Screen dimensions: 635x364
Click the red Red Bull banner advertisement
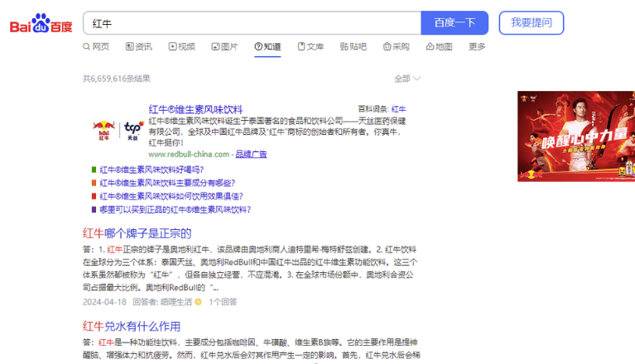click(576, 136)
